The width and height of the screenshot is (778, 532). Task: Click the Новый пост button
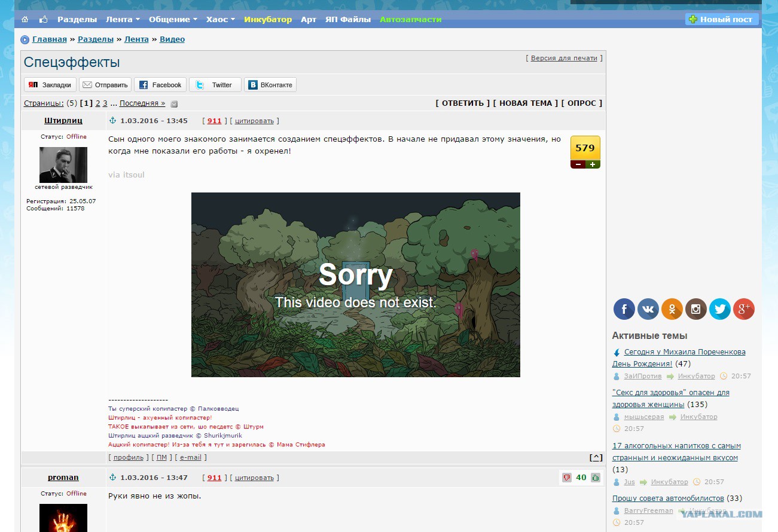[722, 19]
